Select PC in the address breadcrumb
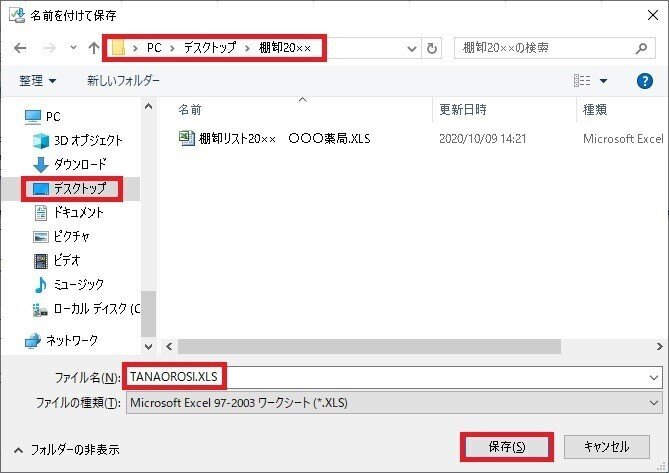 [x=154, y=48]
